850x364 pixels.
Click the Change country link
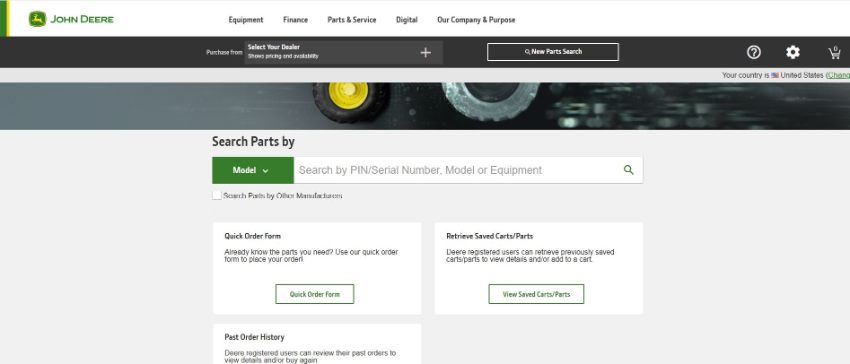pyautogui.click(x=839, y=75)
